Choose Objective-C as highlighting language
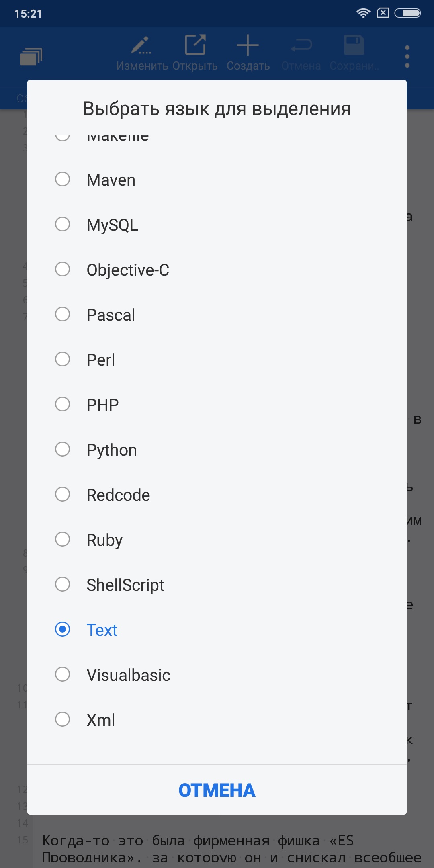The height and width of the screenshot is (868, 434). click(x=63, y=269)
